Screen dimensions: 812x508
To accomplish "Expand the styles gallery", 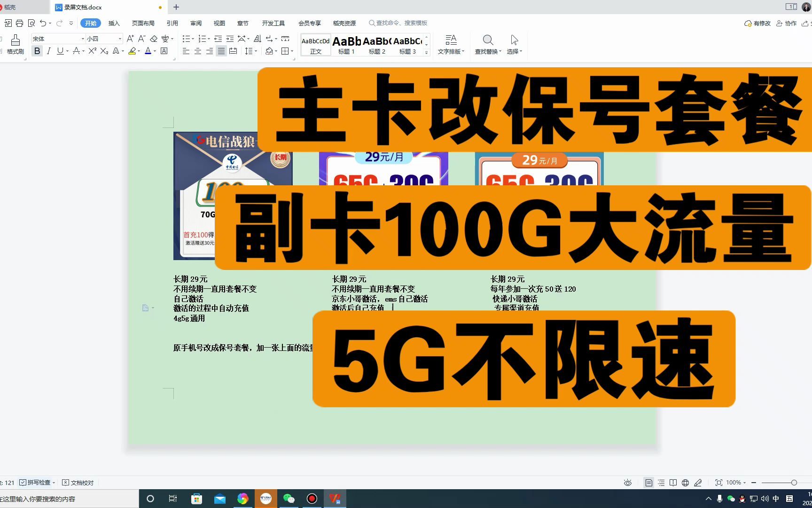I will 426,53.
